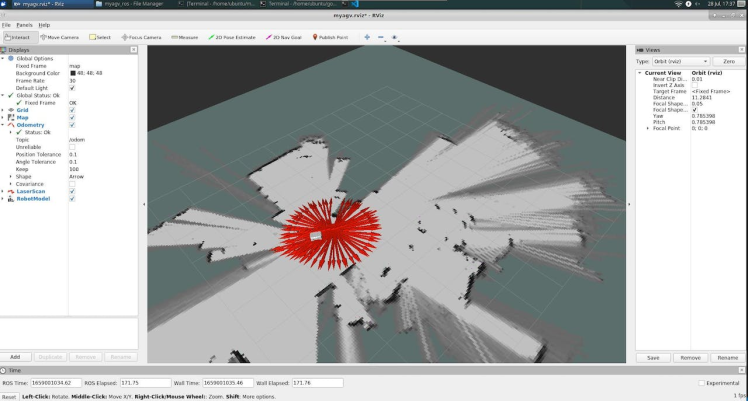Click the Publish Point tool
This screenshot has height=401, width=748.
click(329, 37)
